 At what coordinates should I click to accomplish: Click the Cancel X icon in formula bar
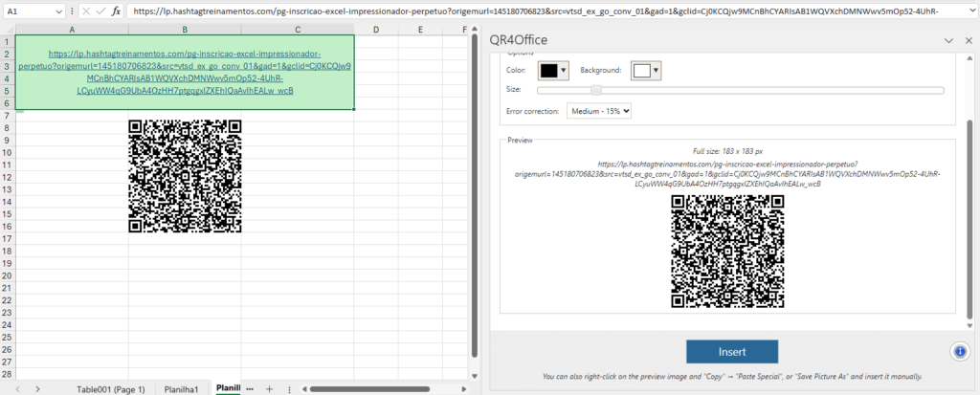click(x=86, y=11)
